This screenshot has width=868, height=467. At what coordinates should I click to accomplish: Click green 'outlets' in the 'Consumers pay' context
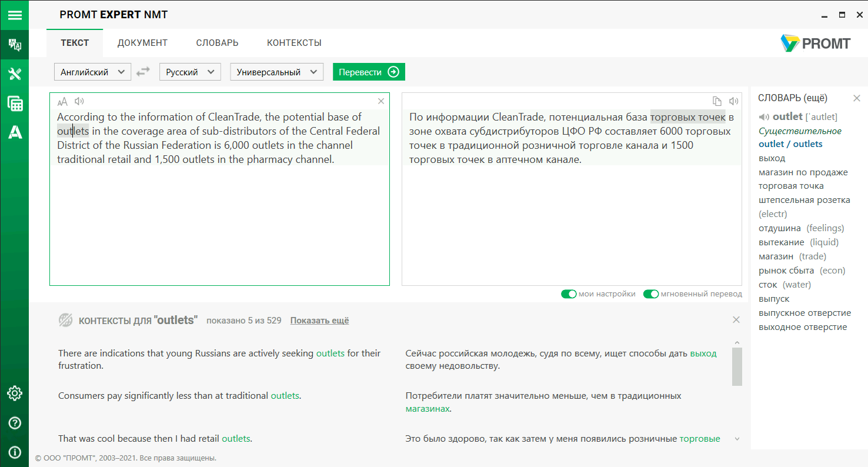285,396
